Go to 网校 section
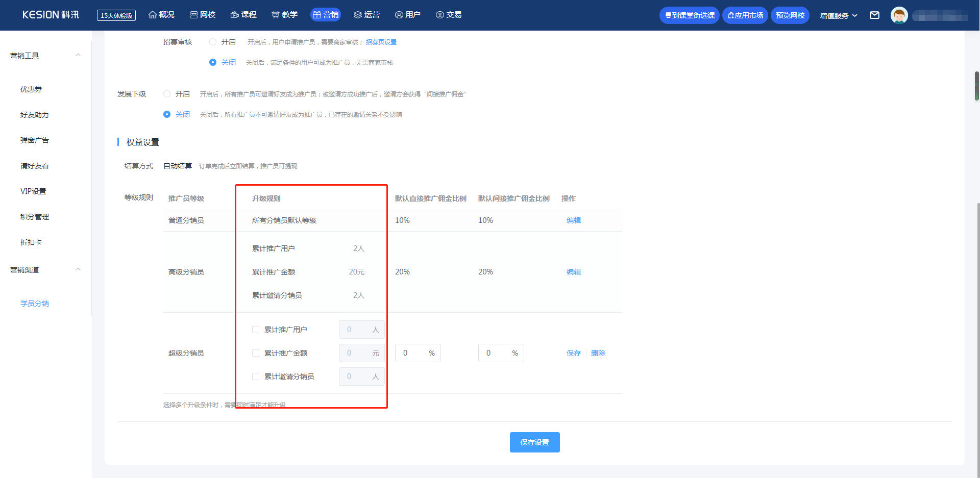 coord(203,15)
